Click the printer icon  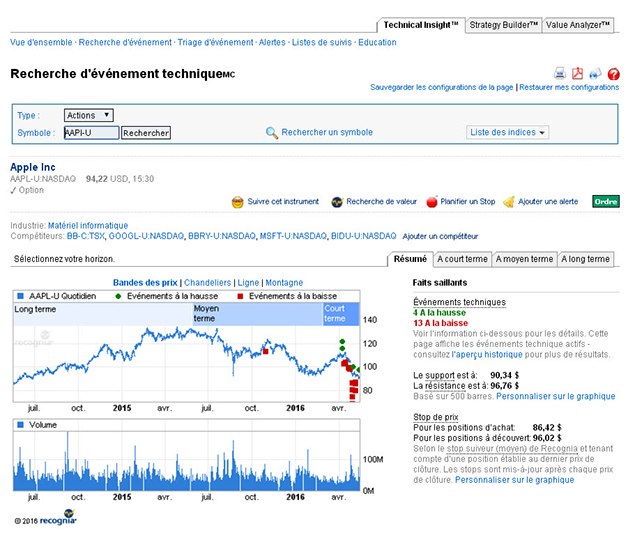click(x=560, y=74)
